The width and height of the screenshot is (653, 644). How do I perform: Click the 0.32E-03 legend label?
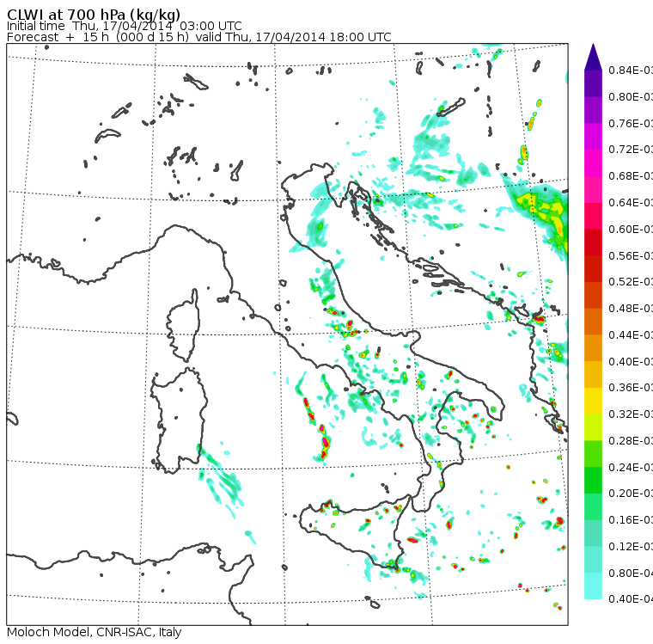[631, 414]
